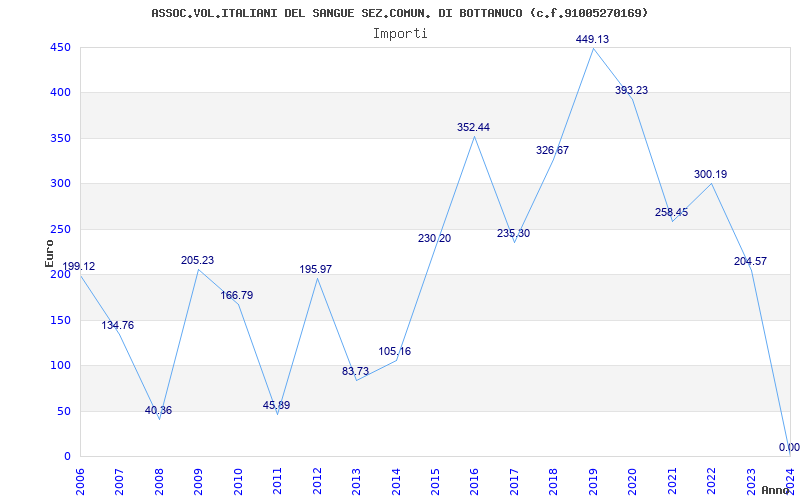Click the 200 y-axis tick
This screenshot has height=500, width=800.
[60, 275]
